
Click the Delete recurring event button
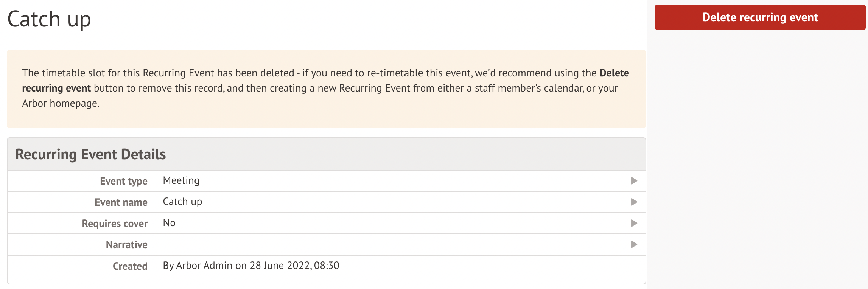click(760, 17)
